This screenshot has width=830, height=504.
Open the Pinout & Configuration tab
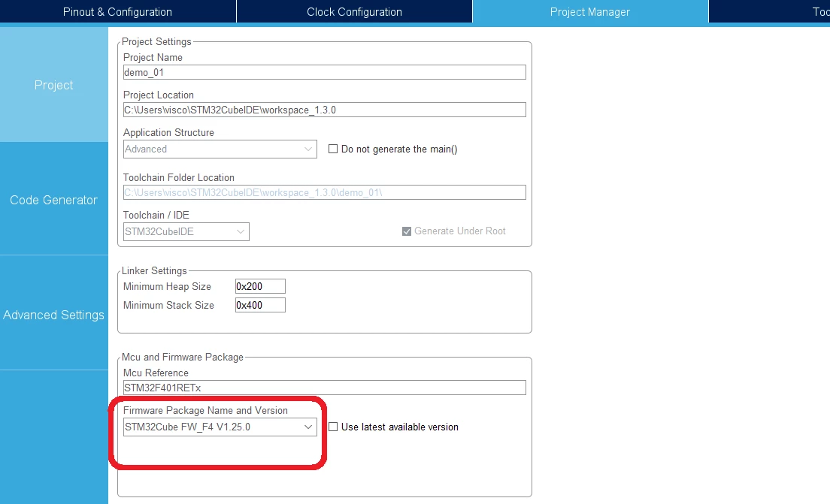pos(117,11)
